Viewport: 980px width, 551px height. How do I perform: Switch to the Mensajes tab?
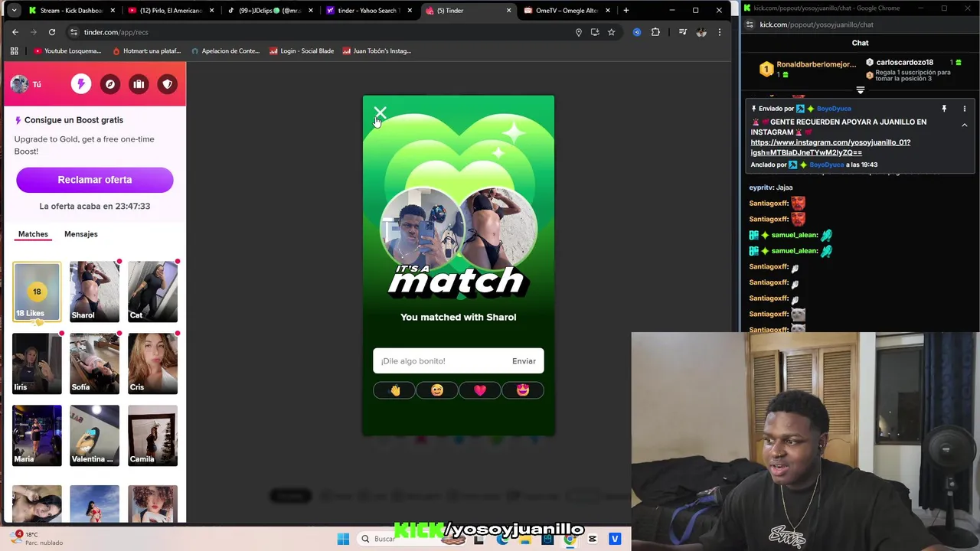pyautogui.click(x=81, y=234)
